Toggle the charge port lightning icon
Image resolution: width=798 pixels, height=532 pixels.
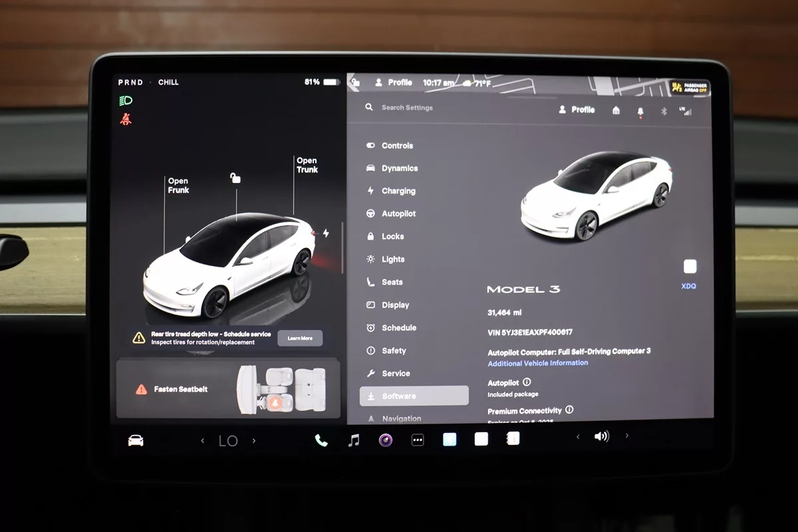326,233
